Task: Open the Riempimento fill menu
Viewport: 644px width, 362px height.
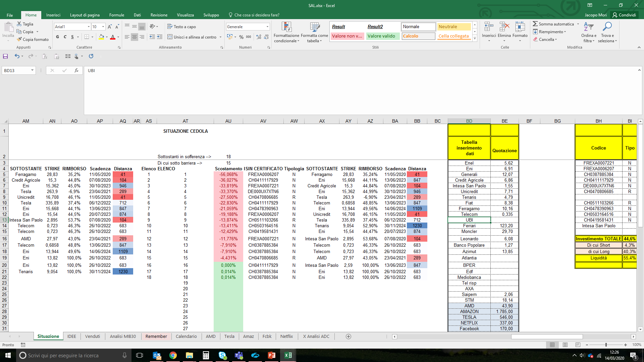Action: click(550, 32)
